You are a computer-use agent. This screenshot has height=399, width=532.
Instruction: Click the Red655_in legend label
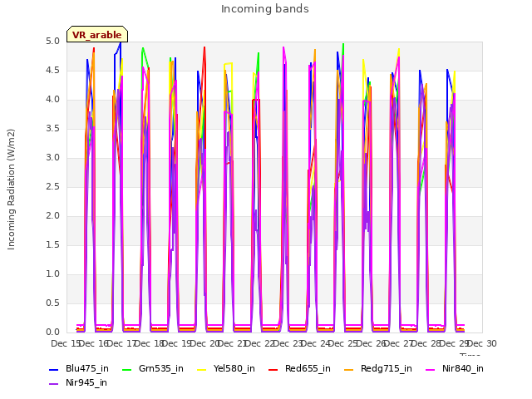(308, 368)
